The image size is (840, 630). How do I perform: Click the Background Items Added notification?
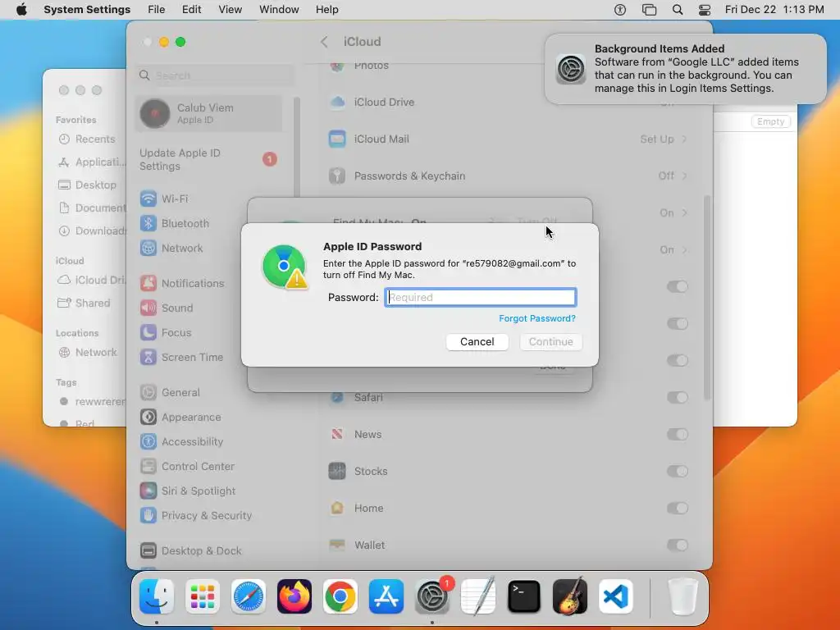[x=685, y=69]
